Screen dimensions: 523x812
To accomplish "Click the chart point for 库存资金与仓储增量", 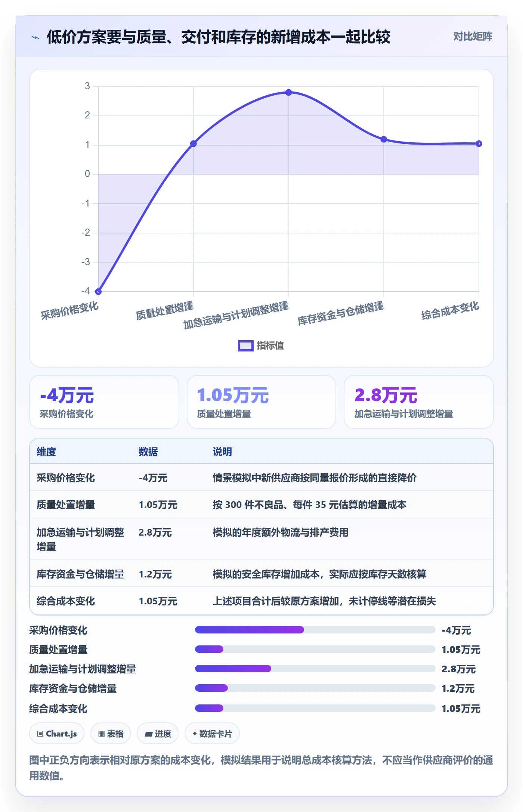I will pos(384,139).
